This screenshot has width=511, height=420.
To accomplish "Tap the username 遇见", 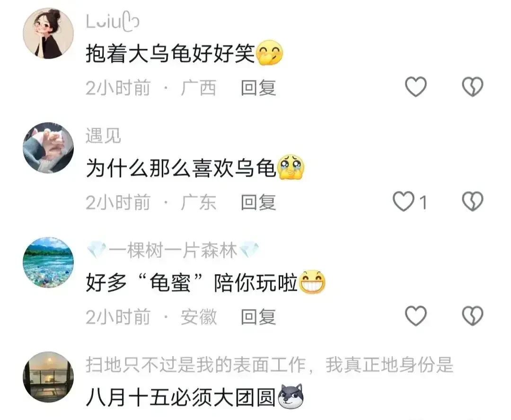I will click(103, 135).
